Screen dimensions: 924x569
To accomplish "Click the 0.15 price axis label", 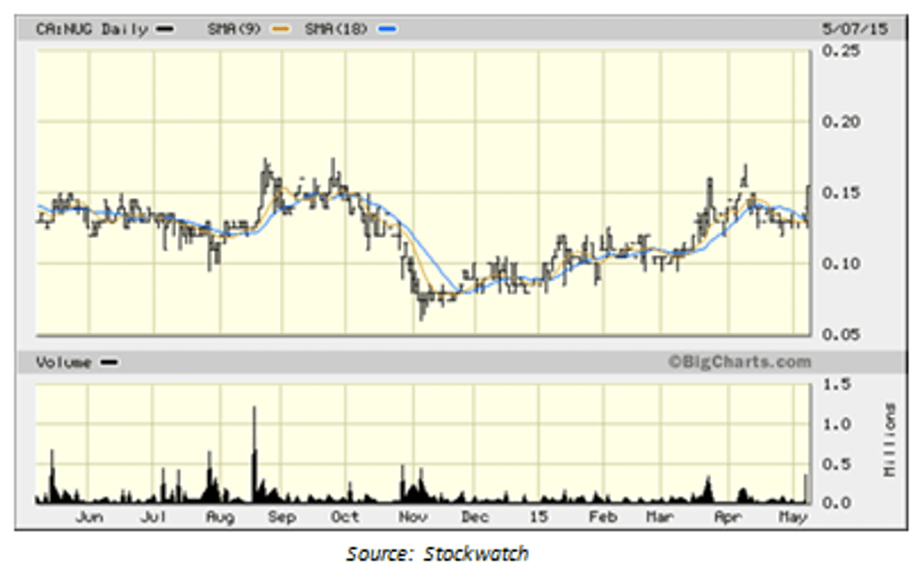I will [843, 192].
